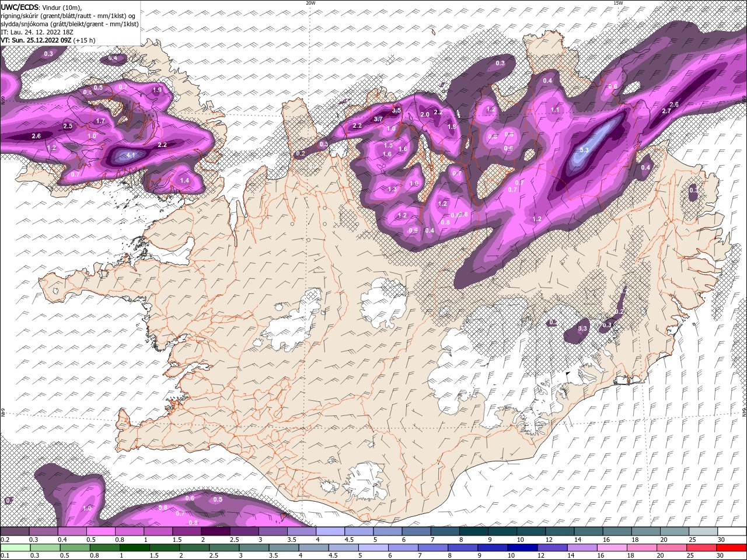The width and height of the screenshot is (747, 560).
Task: Click the 1.7 value label on map
Action: pyautogui.click(x=100, y=121)
